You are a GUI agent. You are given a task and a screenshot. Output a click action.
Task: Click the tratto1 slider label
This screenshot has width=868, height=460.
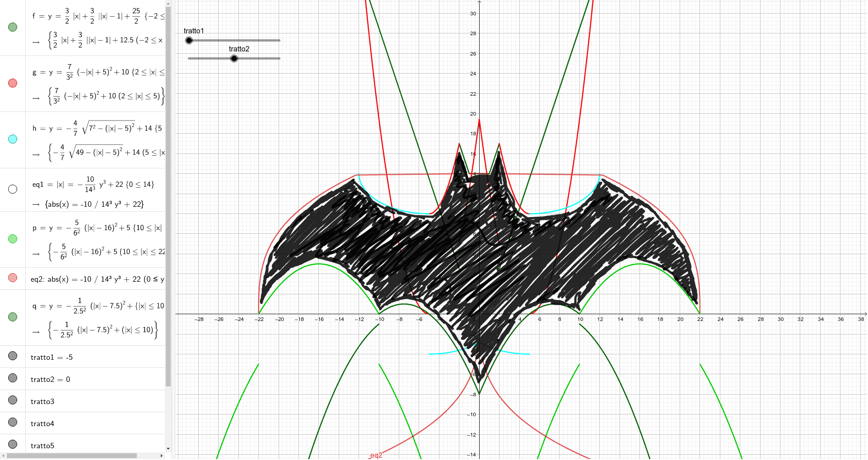[194, 31]
